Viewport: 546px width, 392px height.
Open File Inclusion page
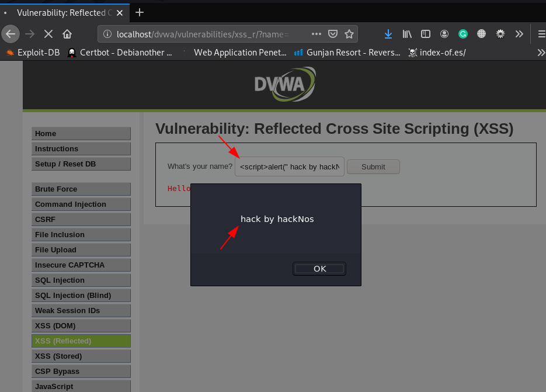[81, 234]
